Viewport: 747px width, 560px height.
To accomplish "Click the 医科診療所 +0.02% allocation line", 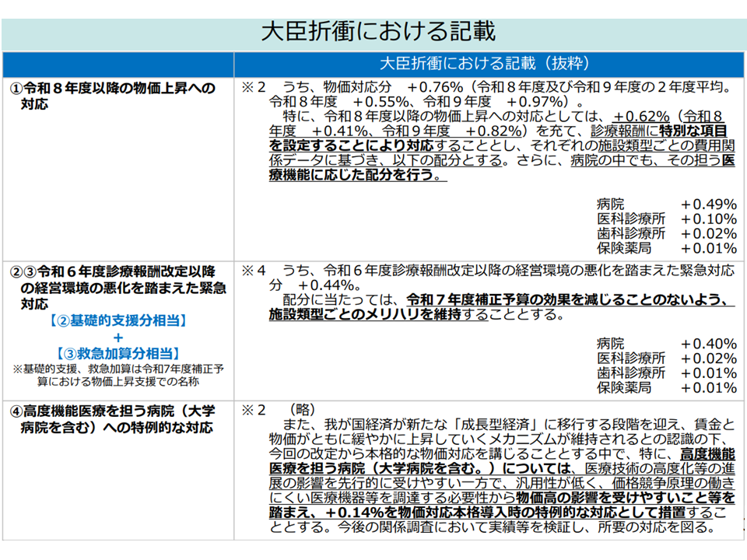I will [666, 359].
